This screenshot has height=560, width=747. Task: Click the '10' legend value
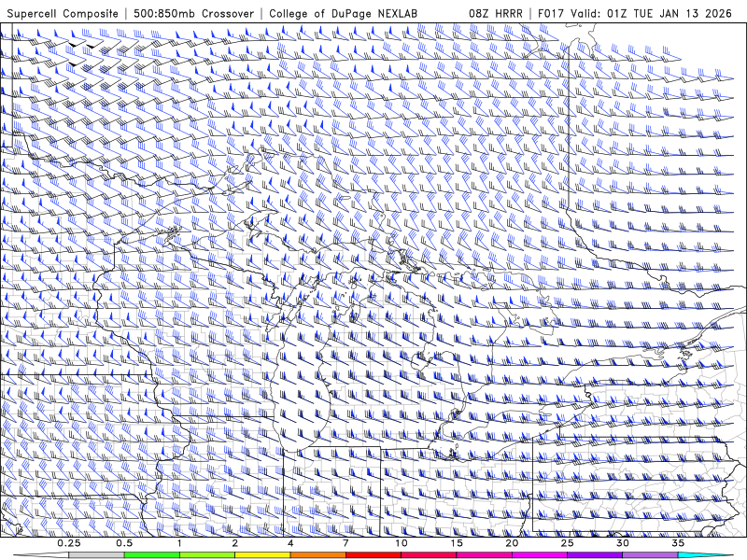pyautogui.click(x=402, y=543)
